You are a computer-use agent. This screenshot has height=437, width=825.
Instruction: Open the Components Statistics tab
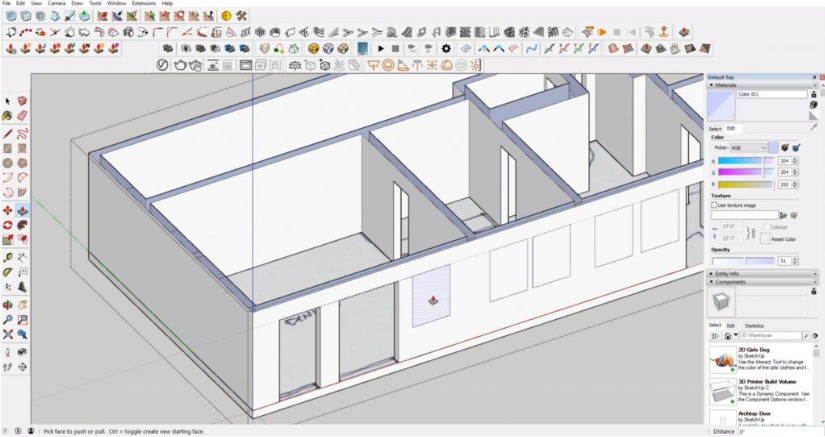click(x=754, y=326)
